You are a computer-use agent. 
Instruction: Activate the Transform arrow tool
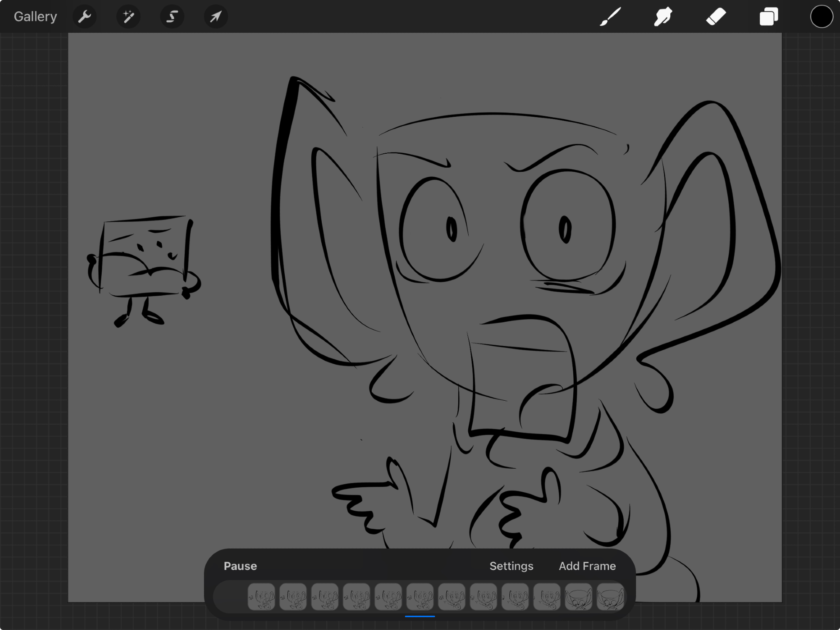[216, 17]
